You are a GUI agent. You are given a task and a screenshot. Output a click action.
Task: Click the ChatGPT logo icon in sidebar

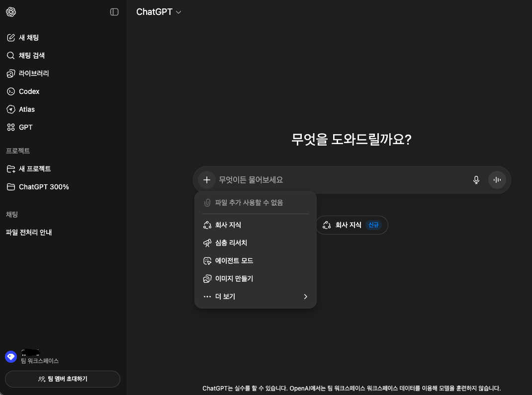pyautogui.click(x=11, y=12)
